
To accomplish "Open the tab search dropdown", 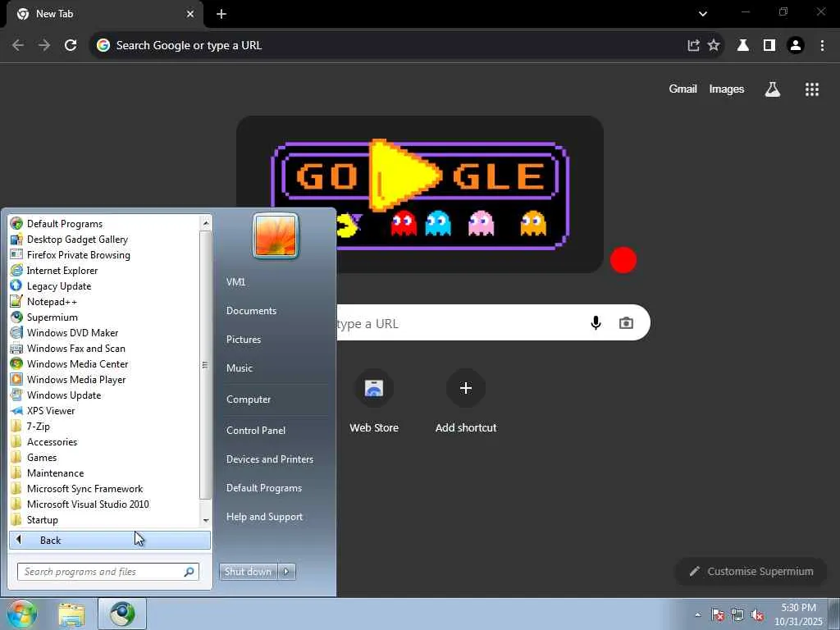I will click(x=703, y=14).
